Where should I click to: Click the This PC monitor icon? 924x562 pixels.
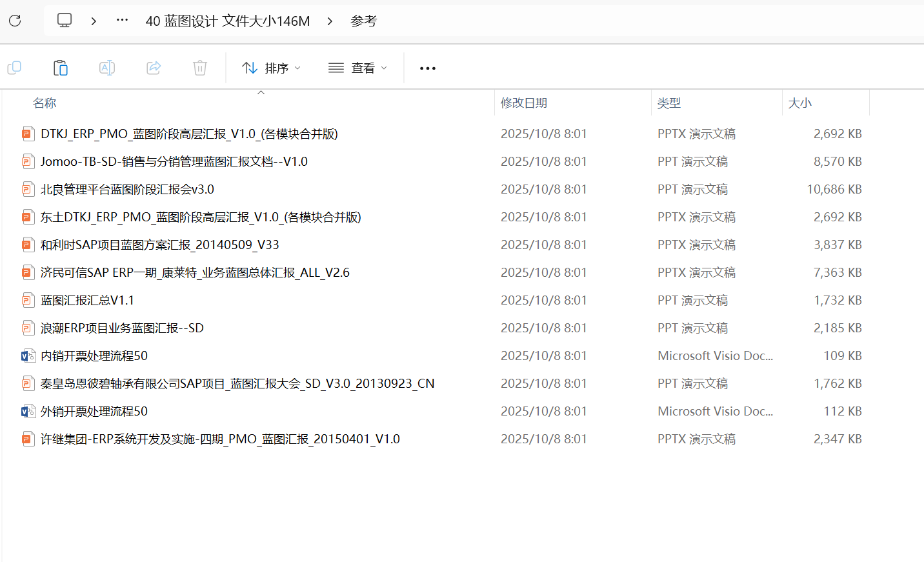(65, 21)
